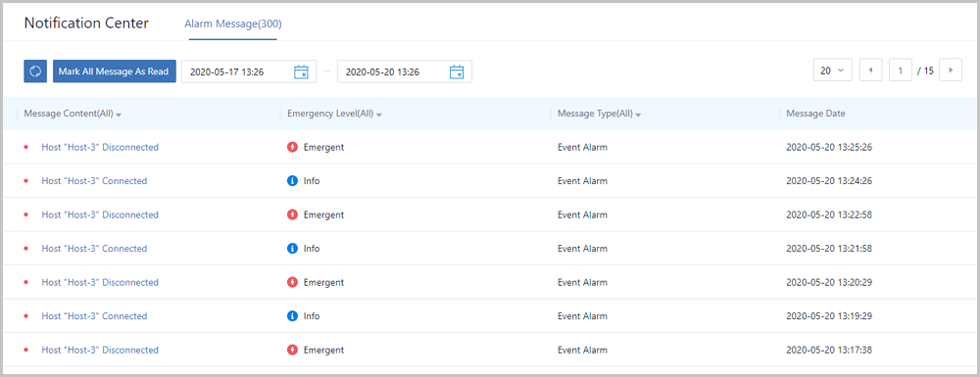
Task: Open Host-3 Disconnected message at 13:17:38
Action: point(100,351)
